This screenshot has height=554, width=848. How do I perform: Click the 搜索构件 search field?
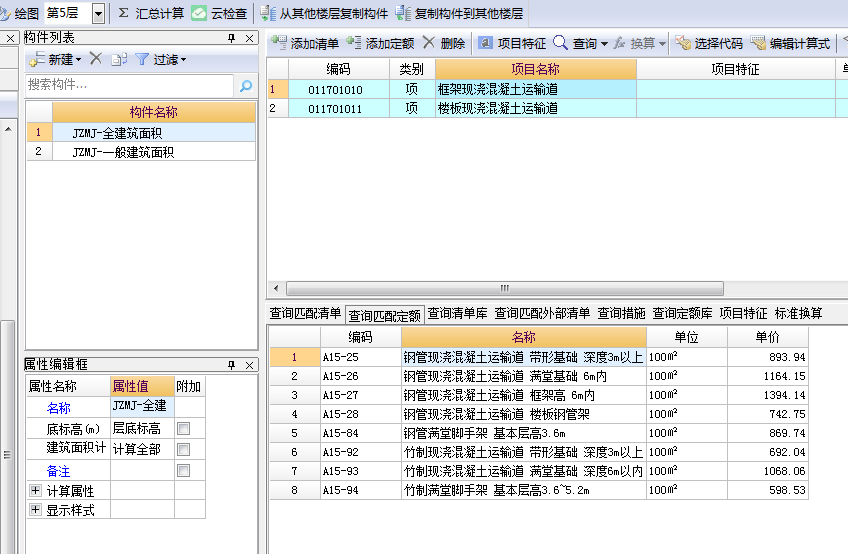(129, 85)
